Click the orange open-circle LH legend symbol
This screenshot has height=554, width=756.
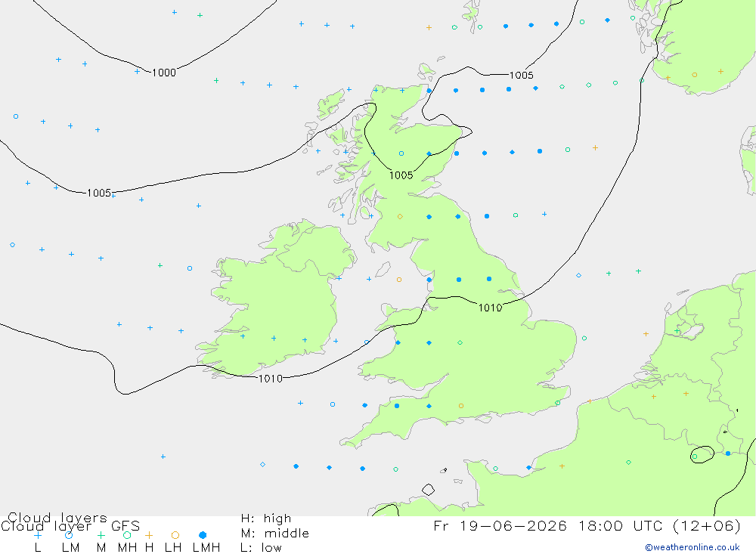[x=175, y=535]
